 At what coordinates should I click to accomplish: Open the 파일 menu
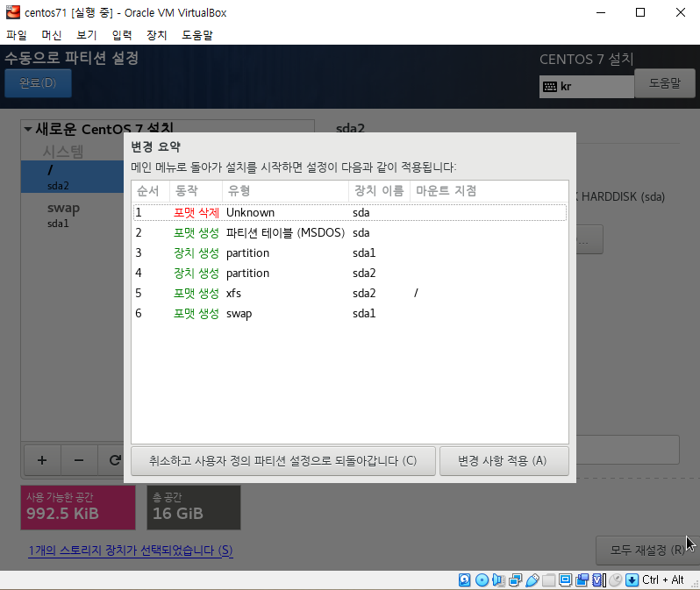(17, 35)
